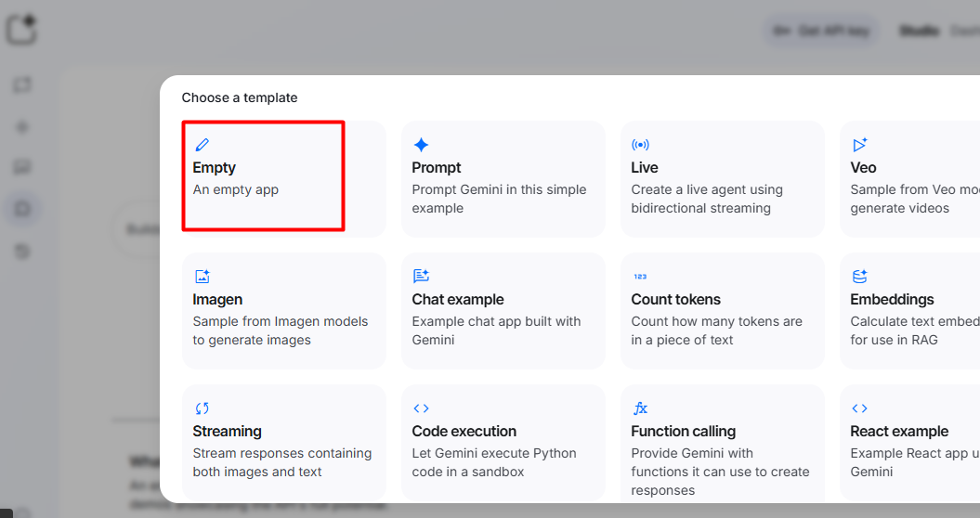This screenshot has width=980, height=518.
Task: Click the app logo icon in the top-left corner
Action: click(22, 30)
